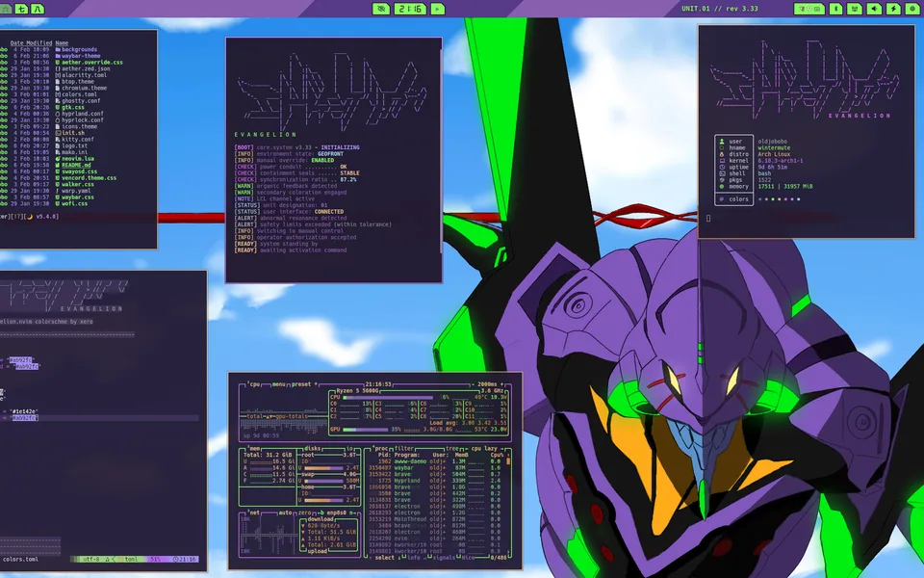The height and width of the screenshot is (578, 924).
Task: Click the play button beside the clock
Action: click(x=437, y=9)
